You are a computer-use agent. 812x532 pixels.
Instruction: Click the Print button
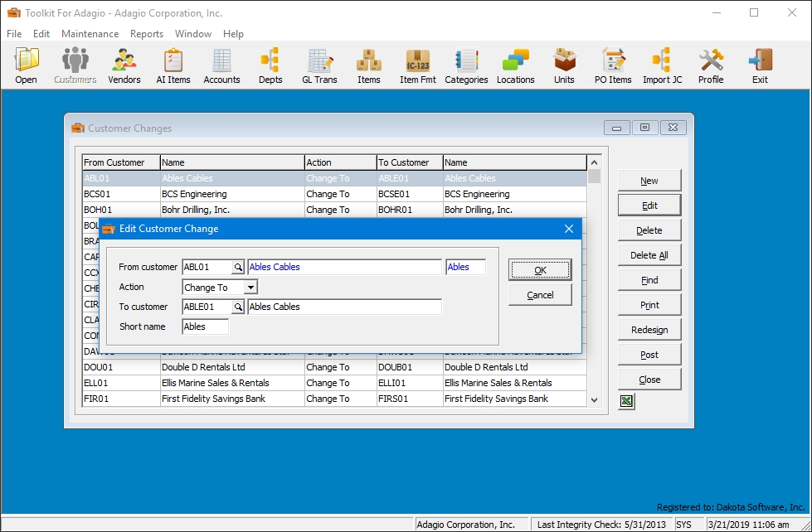click(649, 305)
